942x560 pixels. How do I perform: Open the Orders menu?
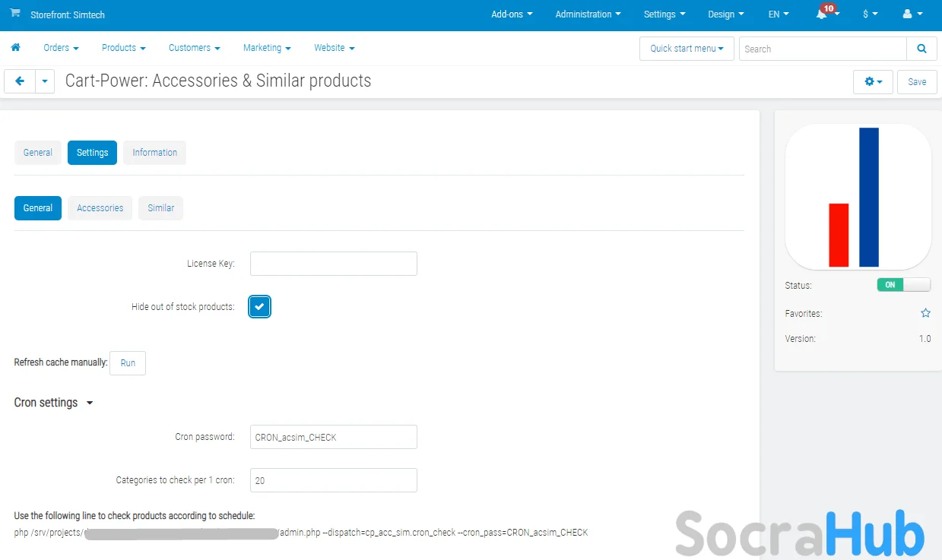click(x=61, y=48)
